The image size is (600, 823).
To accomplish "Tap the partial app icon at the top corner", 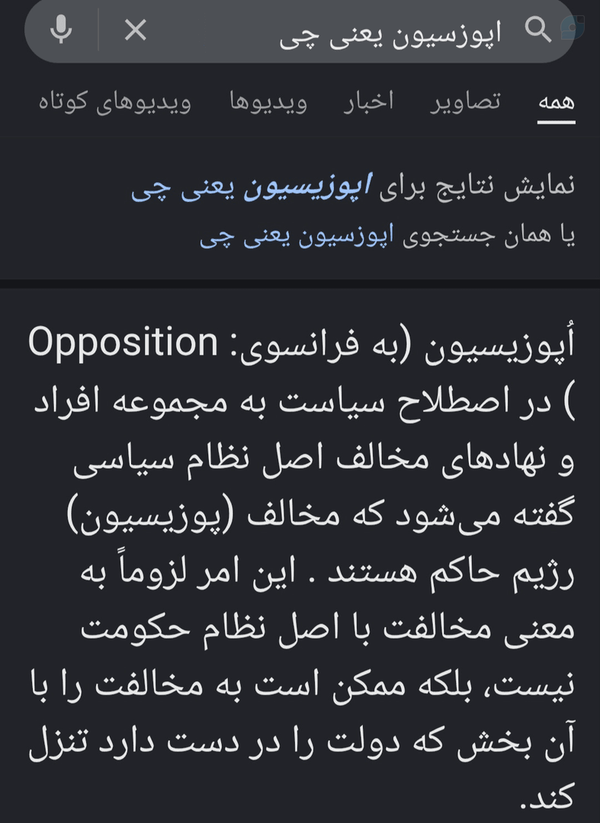I will click(x=574, y=26).
